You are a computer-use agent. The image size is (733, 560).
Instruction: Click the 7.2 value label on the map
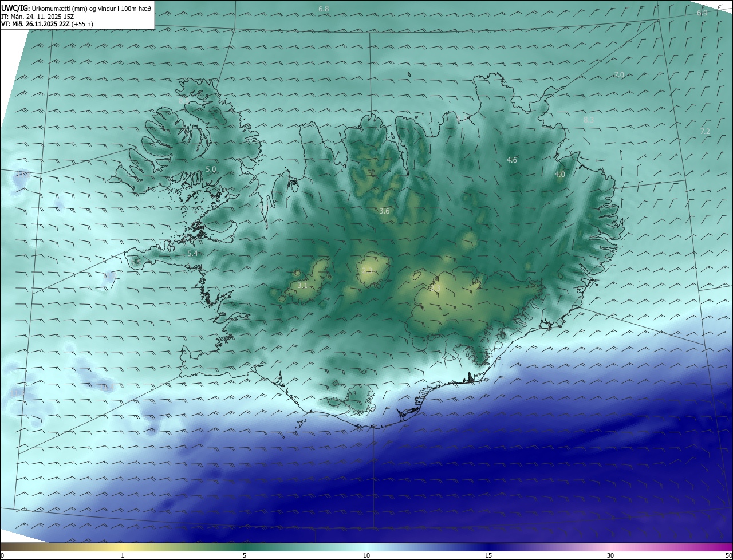tap(705, 132)
